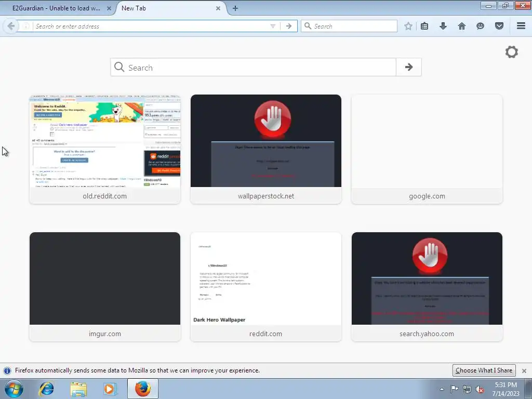Open the search.yahoo.com tile

coord(427,287)
